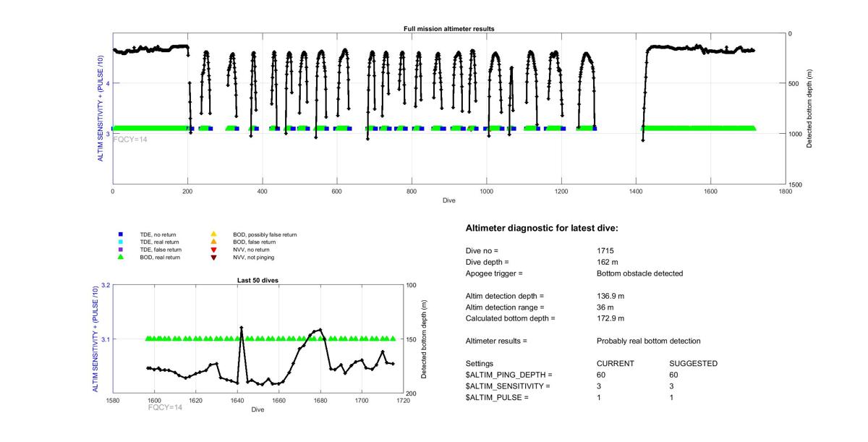
Task: Click the '$ALTIM_PING_DEPTH =' setting name
Action: 509,375
